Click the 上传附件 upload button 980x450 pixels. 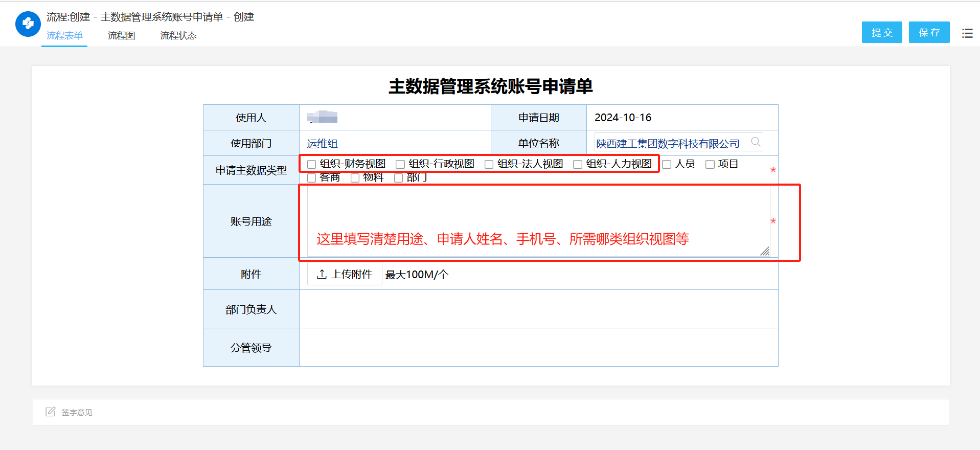(345, 275)
